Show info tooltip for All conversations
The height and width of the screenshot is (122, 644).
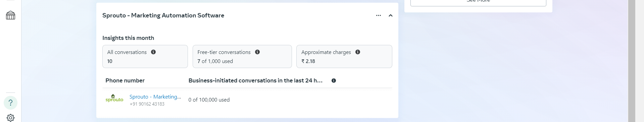(153, 52)
